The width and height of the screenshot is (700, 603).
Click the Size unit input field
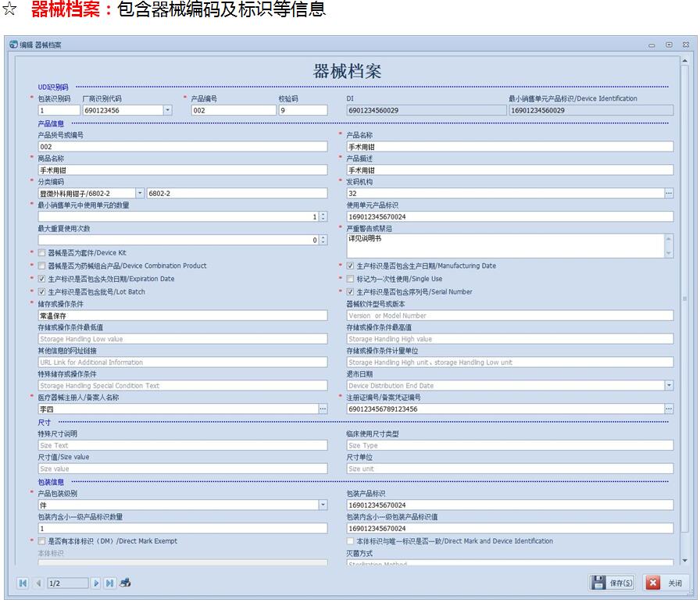[510, 469]
